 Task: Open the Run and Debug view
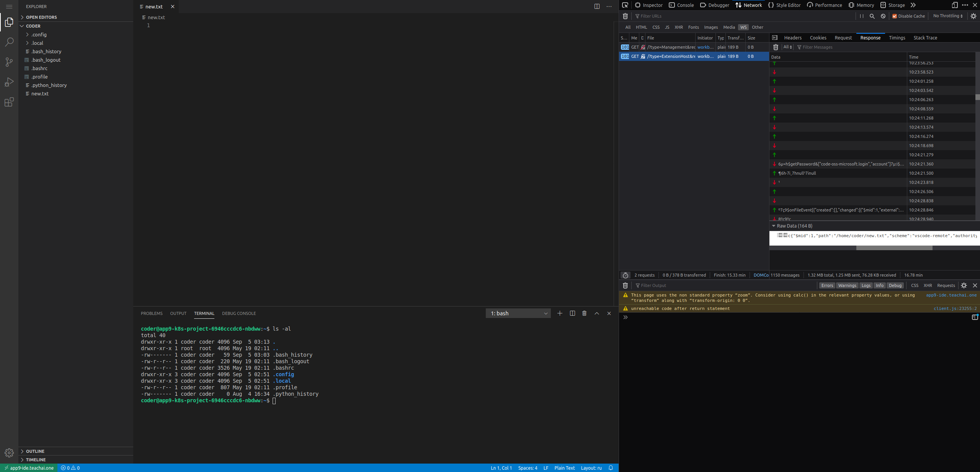tap(9, 82)
